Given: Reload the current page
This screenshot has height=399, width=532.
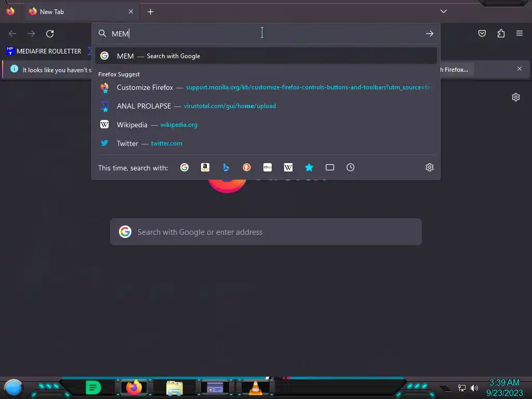Looking at the screenshot, I should [x=50, y=34].
